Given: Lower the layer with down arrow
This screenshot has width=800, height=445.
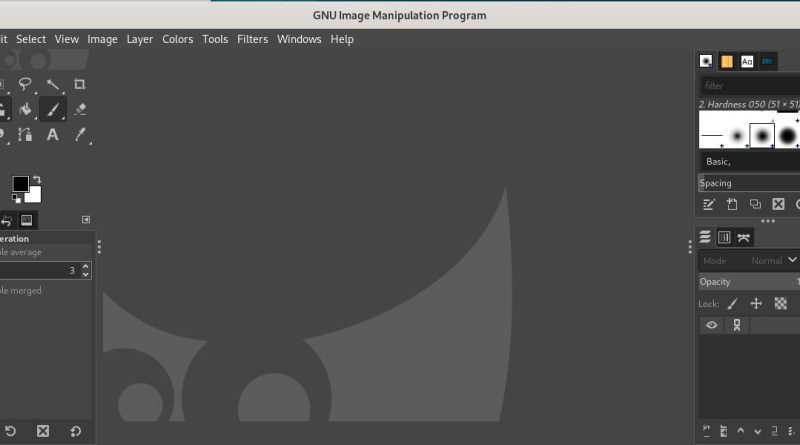Looking at the screenshot, I should point(758,432).
